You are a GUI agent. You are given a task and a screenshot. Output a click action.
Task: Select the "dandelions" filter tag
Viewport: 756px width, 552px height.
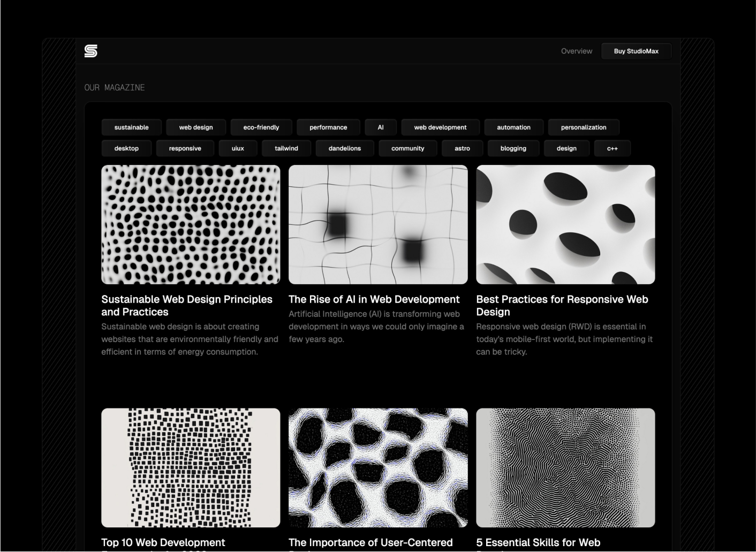345,148
